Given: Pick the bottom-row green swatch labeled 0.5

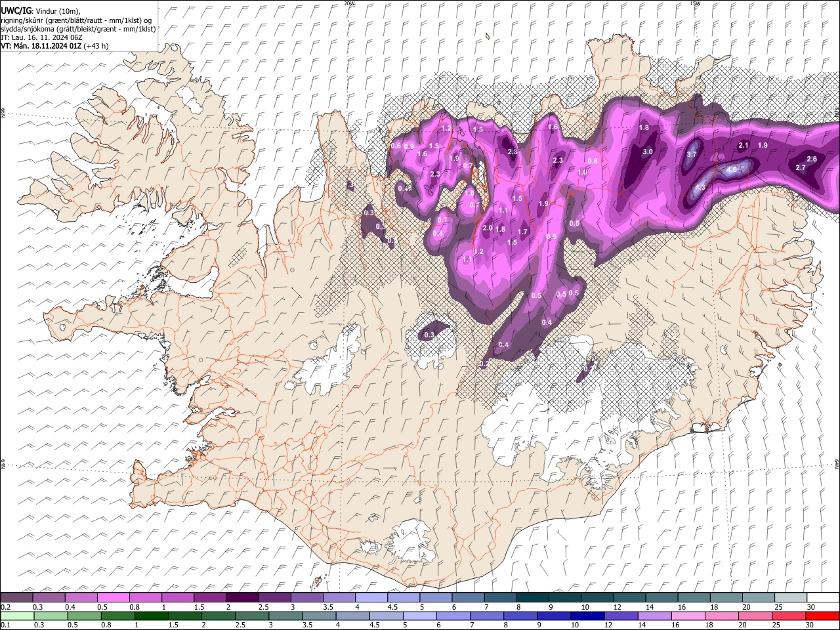Looking at the screenshot, I should (x=85, y=616).
